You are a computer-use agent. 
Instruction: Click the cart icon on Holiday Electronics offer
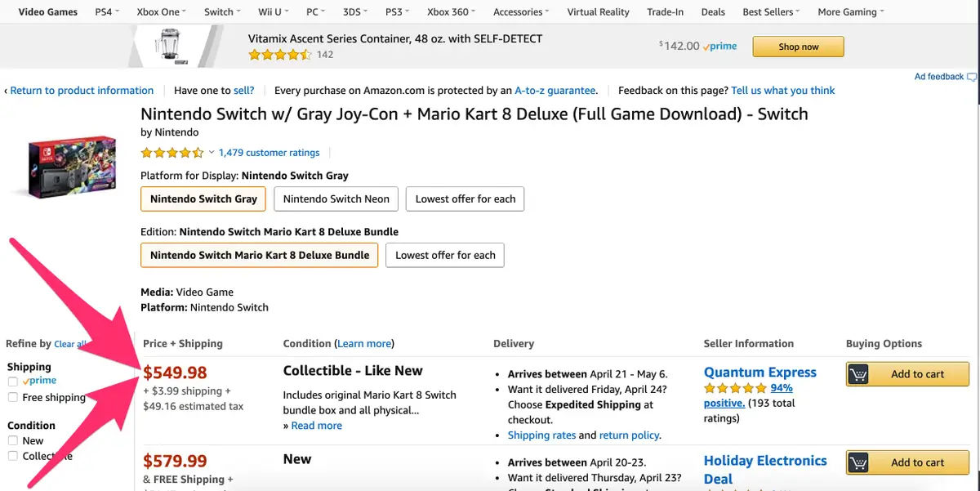coord(858,462)
